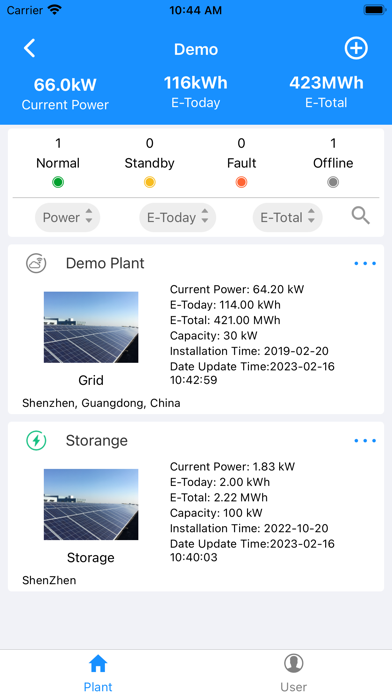Open the search magnifier icon

361,216
